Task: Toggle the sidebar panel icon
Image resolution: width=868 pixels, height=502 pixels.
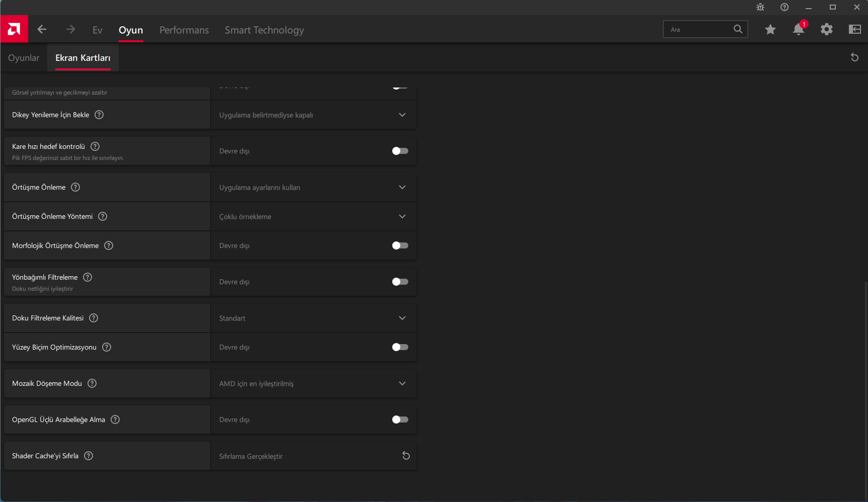Action: (854, 30)
